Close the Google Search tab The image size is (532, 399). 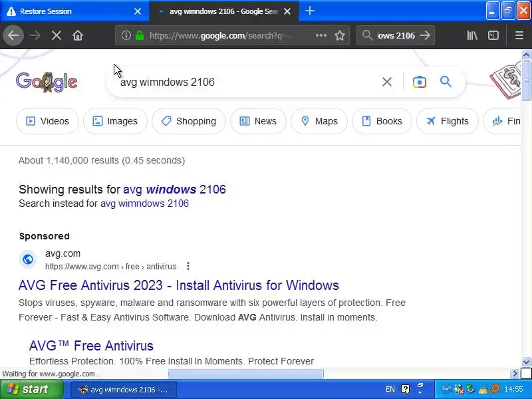[287, 11]
